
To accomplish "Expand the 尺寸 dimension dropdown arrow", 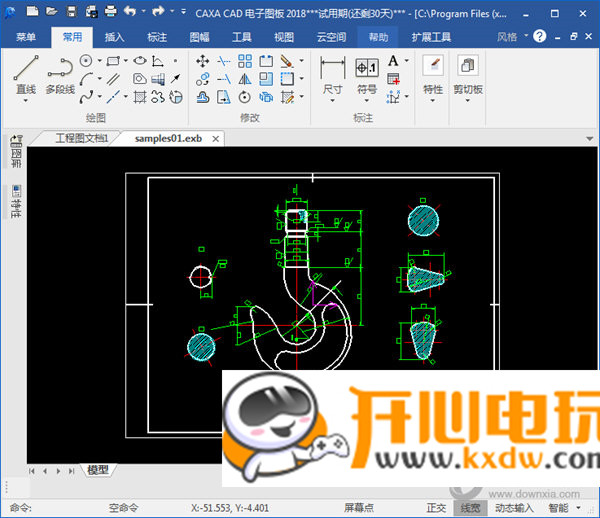I will [x=332, y=101].
